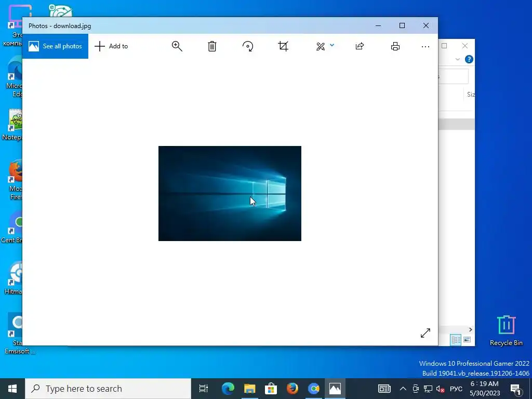The height and width of the screenshot is (399, 532).
Task: Click the Add to button in Photos
Action: [x=111, y=46]
